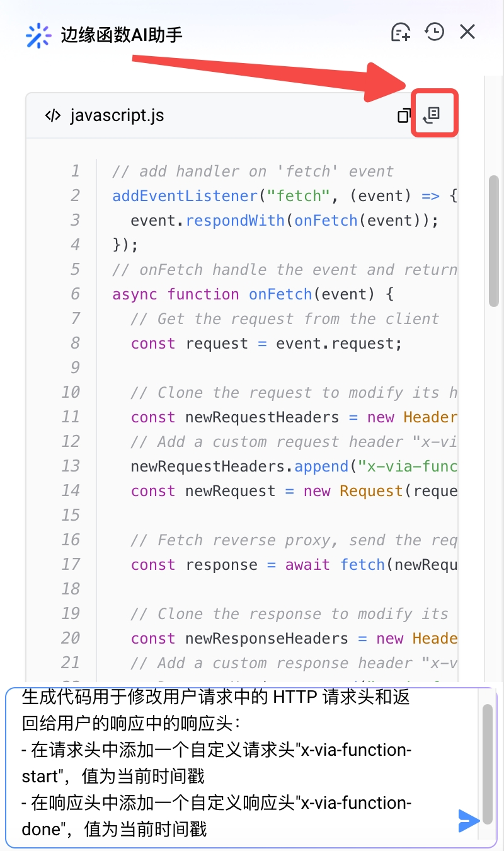Open the chat history clock icon
Screen dimensions: 504x851
[435, 32]
